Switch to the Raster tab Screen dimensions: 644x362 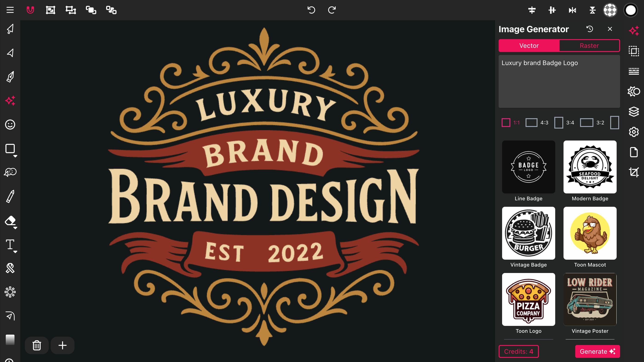(x=589, y=46)
